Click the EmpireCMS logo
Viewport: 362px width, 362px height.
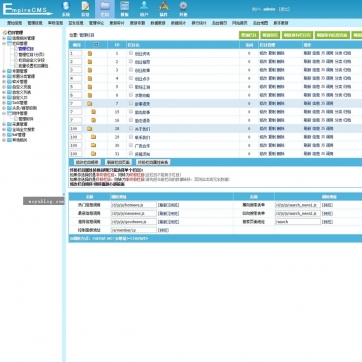tap(27, 10)
